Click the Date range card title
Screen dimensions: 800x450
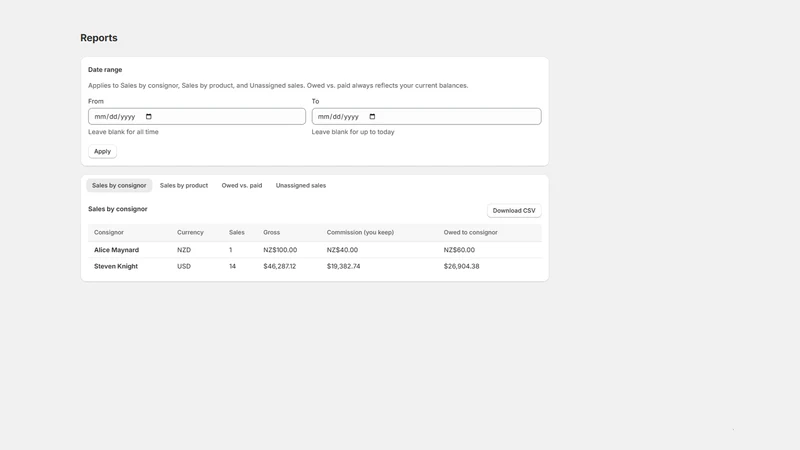tap(105, 70)
